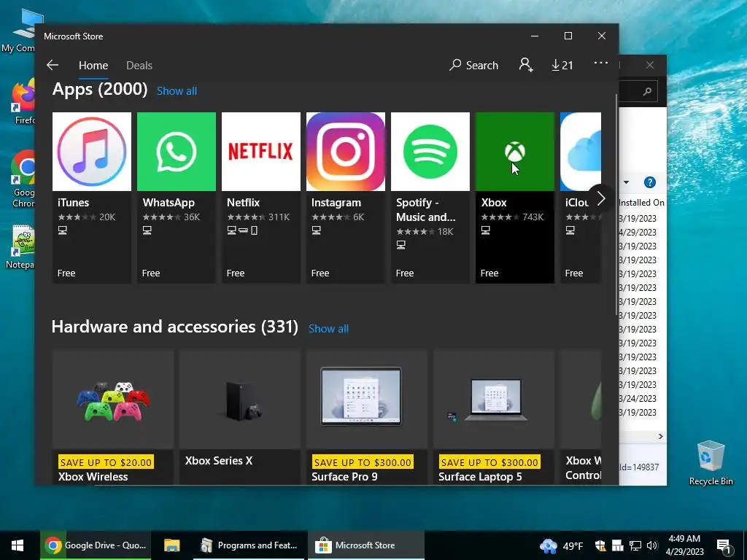Open the Netflix app tile
The height and width of the screenshot is (560, 747).
(261, 198)
